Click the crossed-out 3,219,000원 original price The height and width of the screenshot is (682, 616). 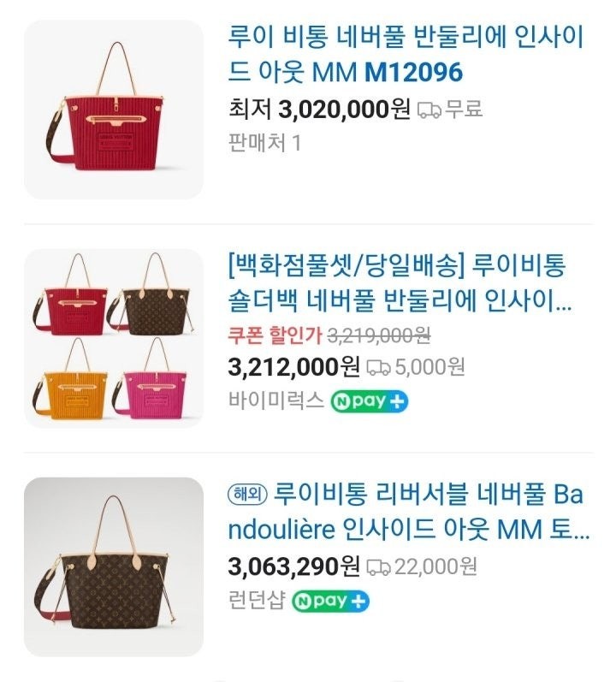pyautogui.click(x=379, y=335)
